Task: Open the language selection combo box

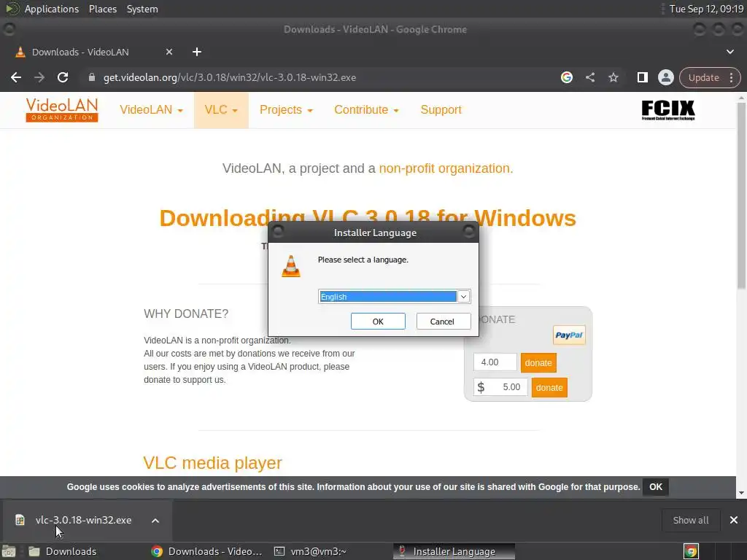Action: 394,297
